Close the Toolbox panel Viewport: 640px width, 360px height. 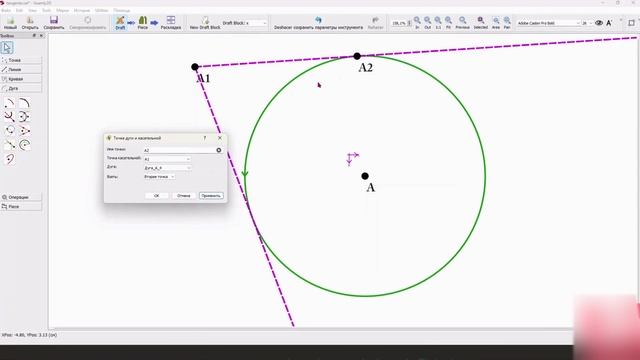(x=41, y=36)
